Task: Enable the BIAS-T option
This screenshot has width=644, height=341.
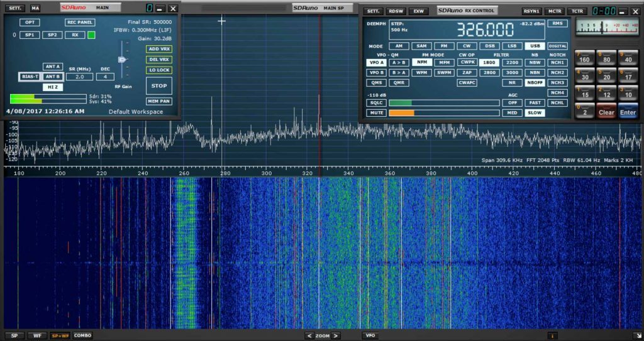Action: (30, 77)
